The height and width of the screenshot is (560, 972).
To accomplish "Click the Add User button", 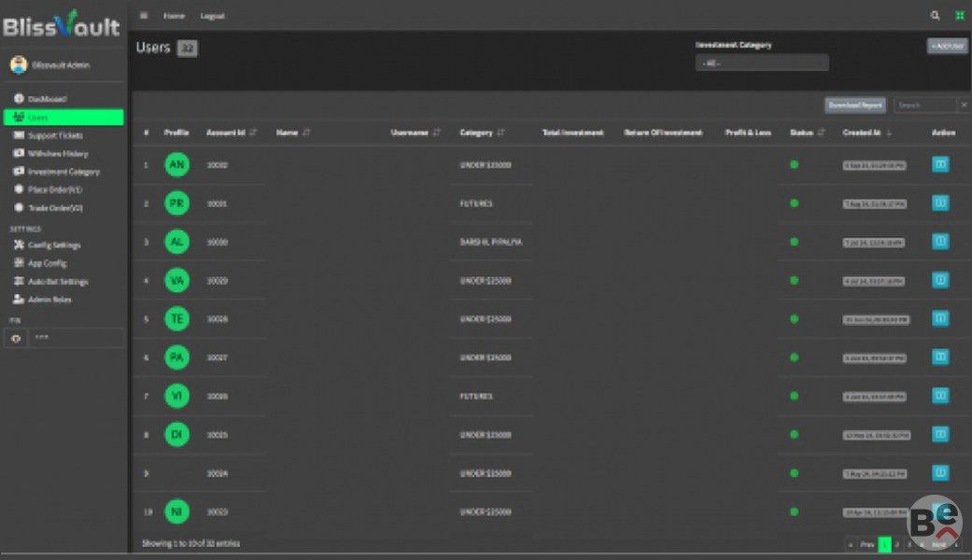I will click(947, 46).
